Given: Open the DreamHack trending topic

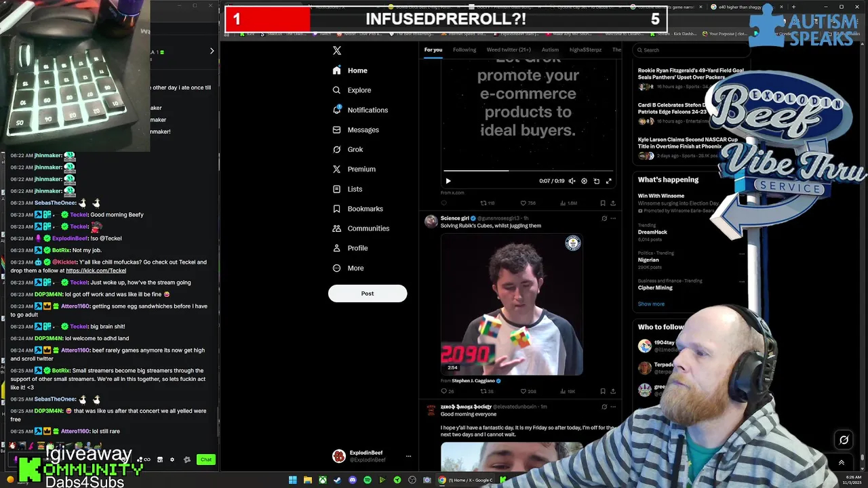Looking at the screenshot, I should tap(652, 232).
